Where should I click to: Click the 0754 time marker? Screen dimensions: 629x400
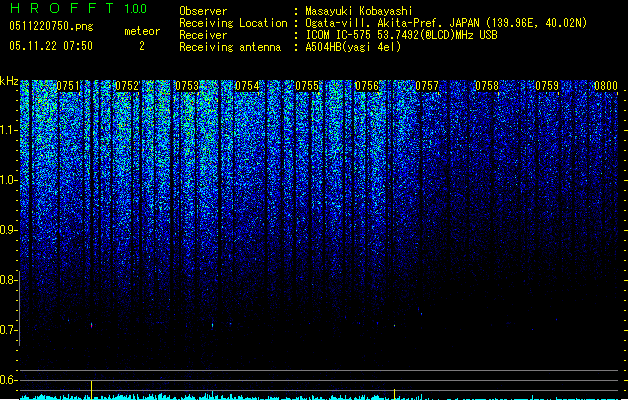click(247, 86)
